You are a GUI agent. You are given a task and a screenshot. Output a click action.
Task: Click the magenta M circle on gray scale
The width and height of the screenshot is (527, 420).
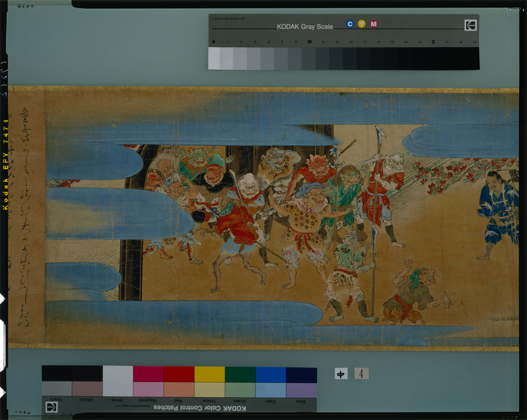tap(374, 24)
